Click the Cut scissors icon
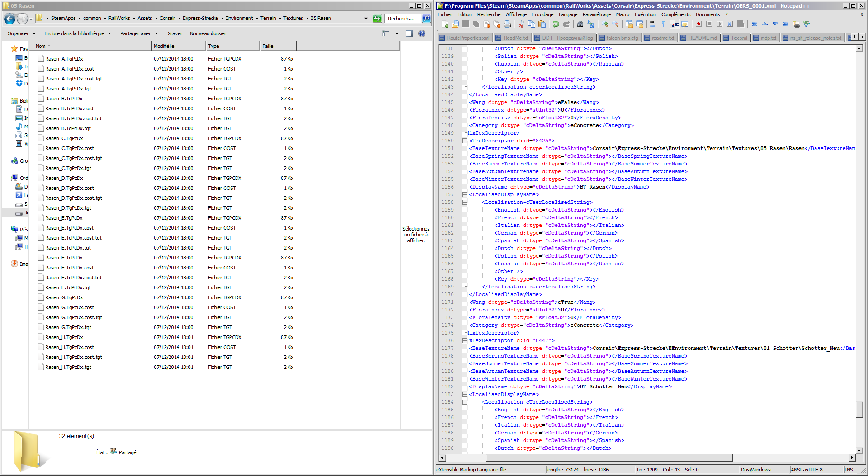The height and width of the screenshot is (476, 868). tap(521, 24)
